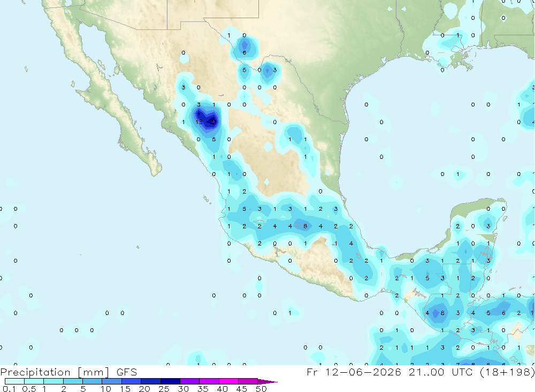535x392 pixels.
Task: Click the legend label '15'
Action: pos(125,389)
